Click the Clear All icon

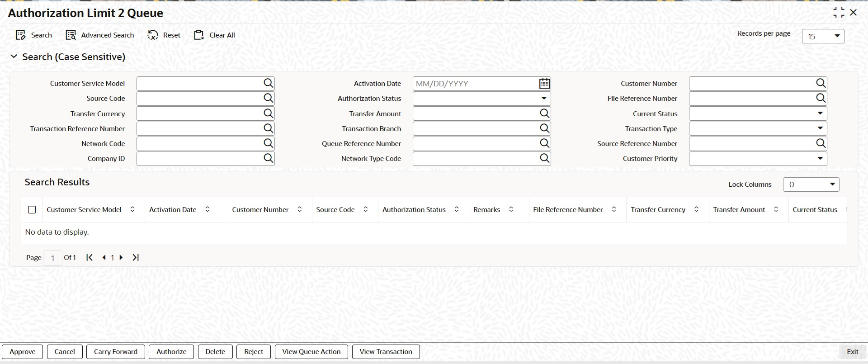point(199,35)
